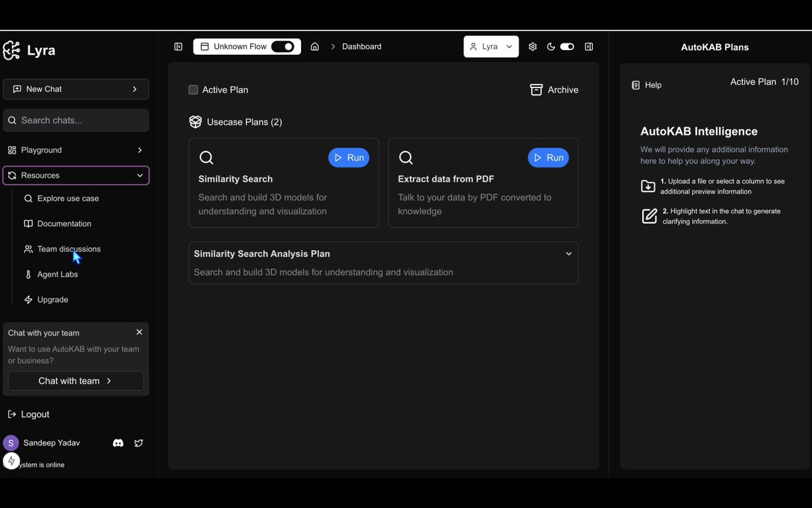The image size is (812, 508).
Task: Expand Similarity Search Analysis Plan chevron
Action: point(568,254)
